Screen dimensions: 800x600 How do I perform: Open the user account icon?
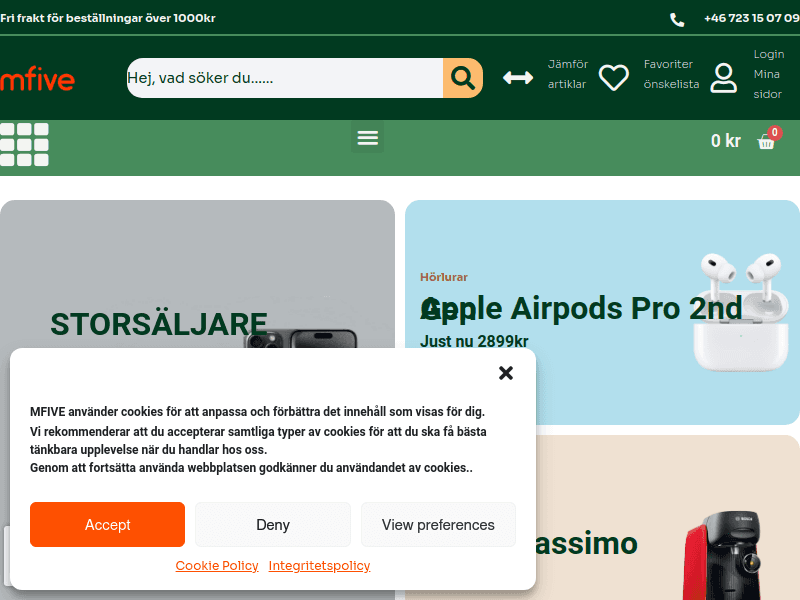point(723,78)
